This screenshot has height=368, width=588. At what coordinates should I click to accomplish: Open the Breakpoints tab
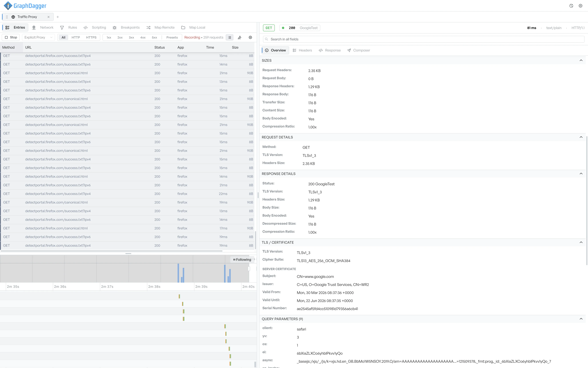point(126,27)
